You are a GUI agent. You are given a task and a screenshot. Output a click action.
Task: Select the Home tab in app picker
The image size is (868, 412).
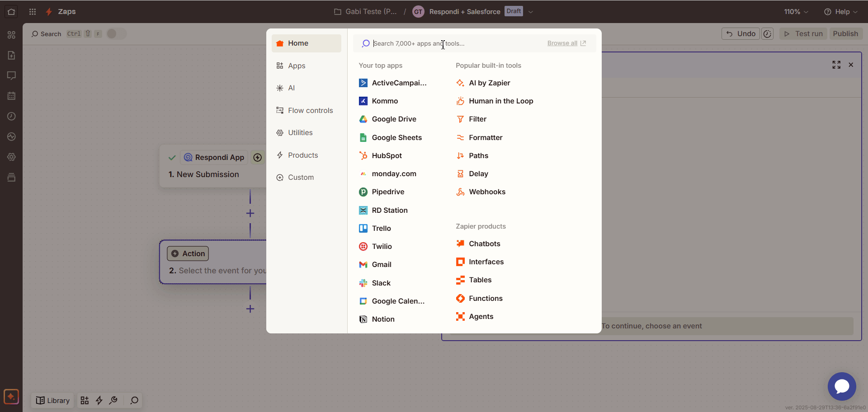pos(307,43)
